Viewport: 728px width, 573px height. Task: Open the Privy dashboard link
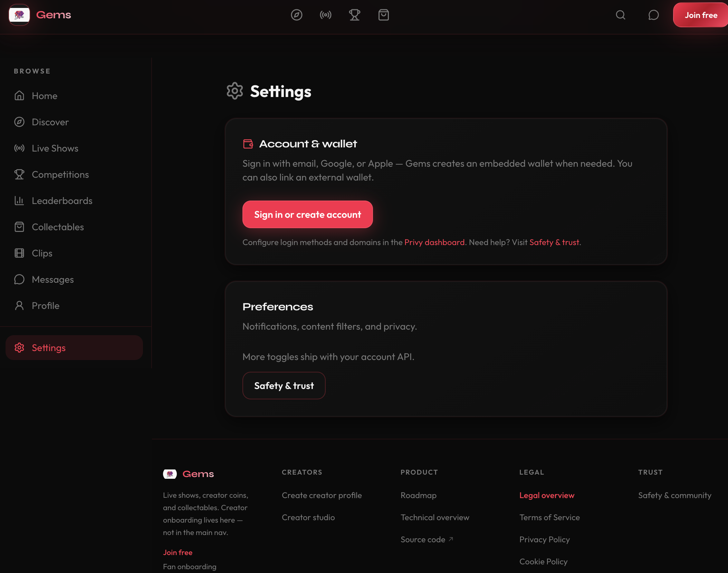tap(434, 242)
